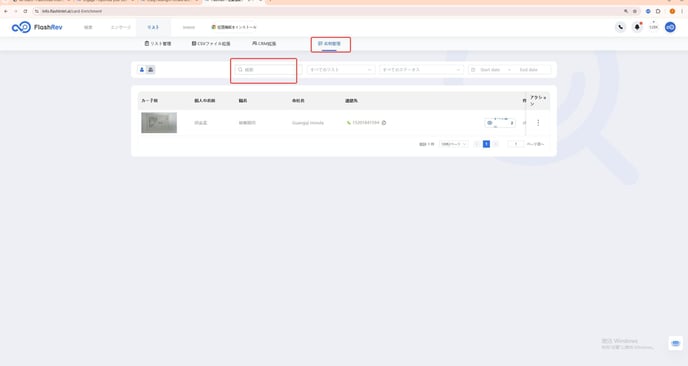Switch to the individual person view icon
Screen dimensions: 688x366
pyautogui.click(x=142, y=69)
